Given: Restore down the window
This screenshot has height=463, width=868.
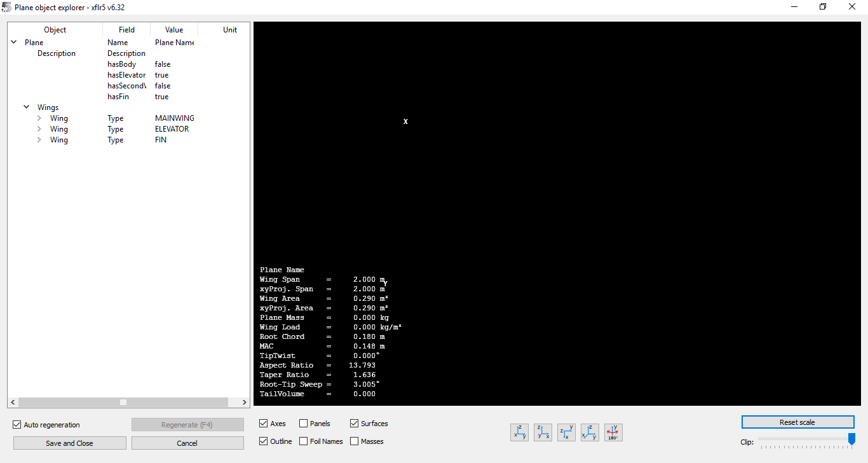Looking at the screenshot, I should 823,7.
